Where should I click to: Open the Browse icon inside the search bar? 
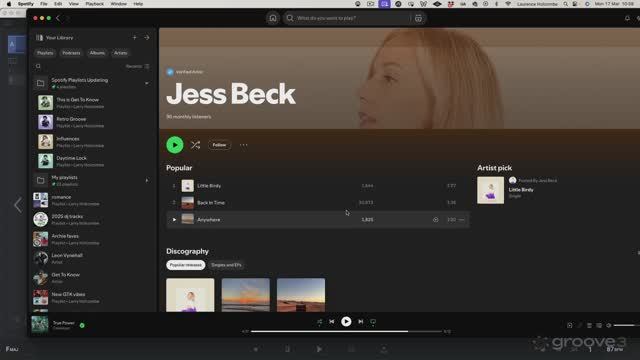pyautogui.click(x=418, y=18)
